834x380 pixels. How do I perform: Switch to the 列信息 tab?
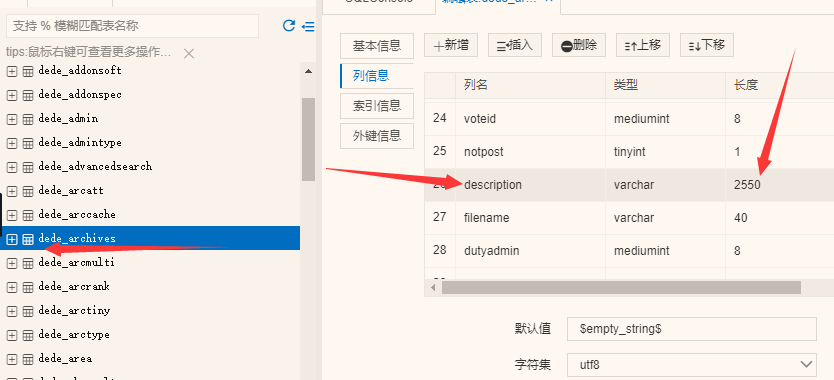coord(377,76)
